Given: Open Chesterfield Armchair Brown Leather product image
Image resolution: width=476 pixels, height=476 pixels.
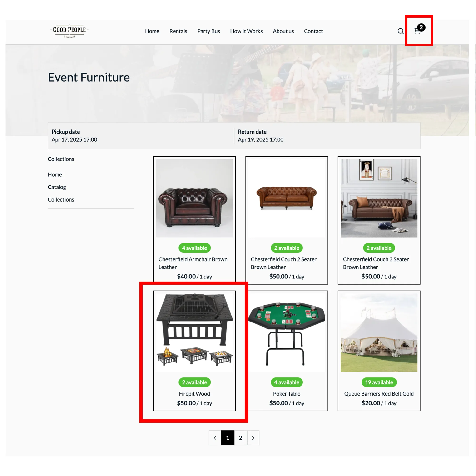Looking at the screenshot, I should pyautogui.click(x=194, y=198).
